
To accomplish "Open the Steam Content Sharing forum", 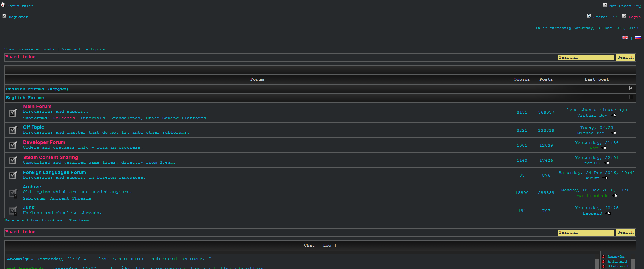I will 50,157.
